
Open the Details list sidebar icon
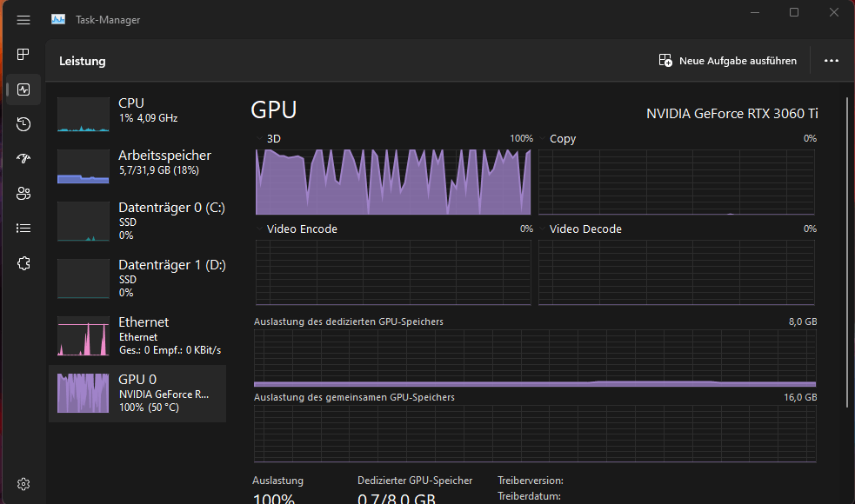(23, 229)
